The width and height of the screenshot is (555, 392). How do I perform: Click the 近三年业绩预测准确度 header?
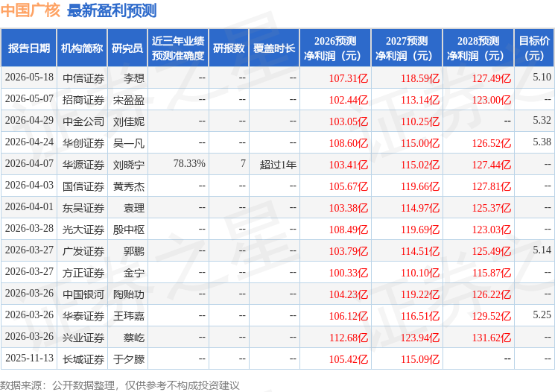pyautogui.click(x=178, y=48)
